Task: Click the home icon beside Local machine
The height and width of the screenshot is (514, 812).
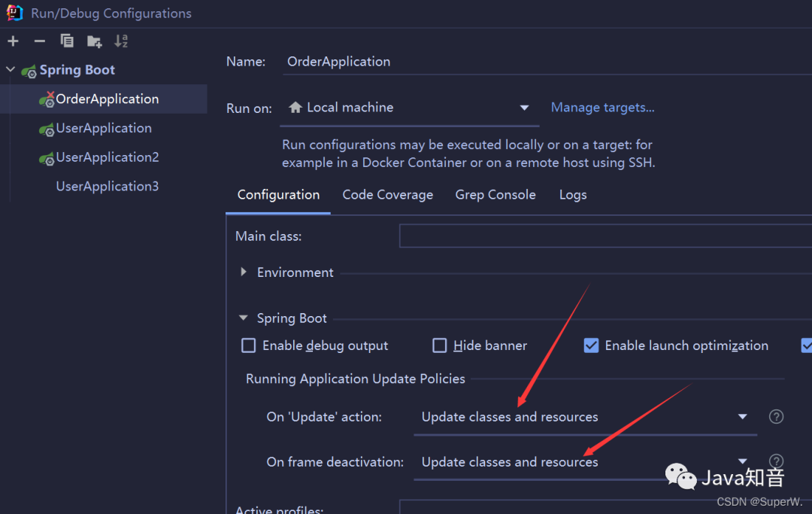Action: [295, 108]
